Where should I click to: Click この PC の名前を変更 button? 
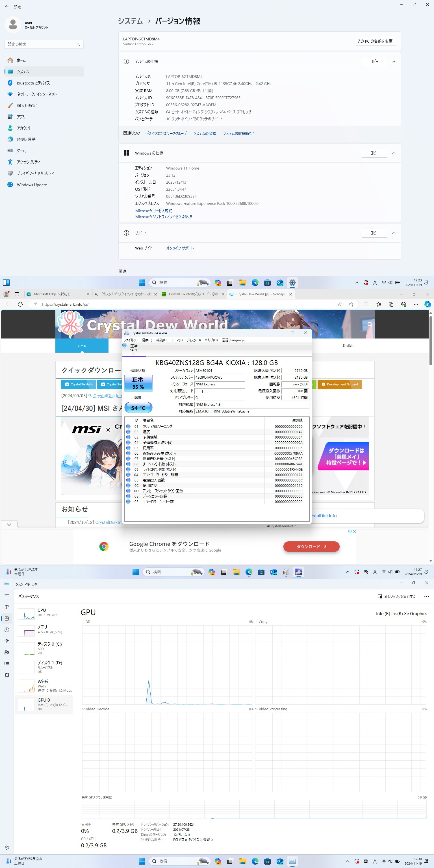375,41
